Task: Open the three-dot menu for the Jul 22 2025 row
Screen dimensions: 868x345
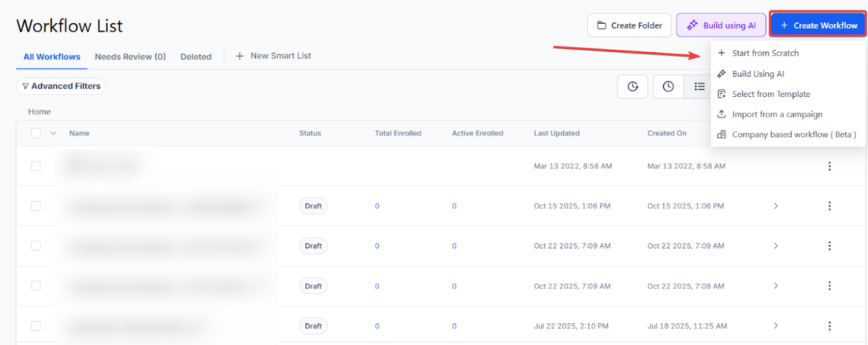Action: click(829, 326)
